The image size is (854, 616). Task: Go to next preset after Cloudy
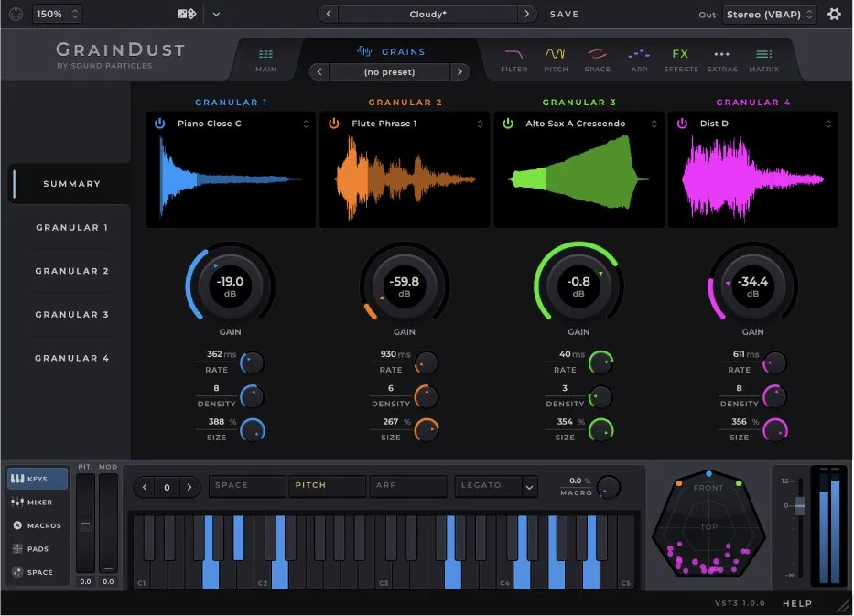[x=526, y=14]
